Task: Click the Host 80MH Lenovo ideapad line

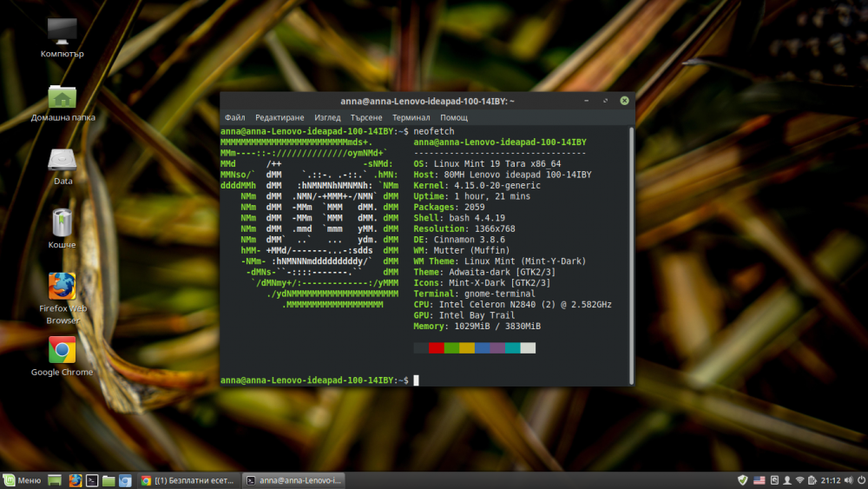Action: 503,175
